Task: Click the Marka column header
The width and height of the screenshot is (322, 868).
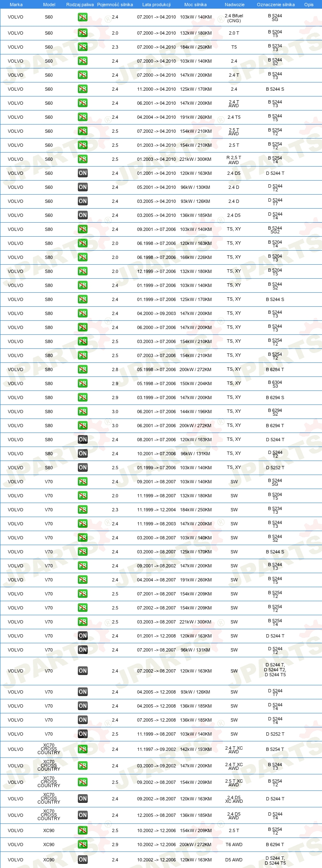Action: click(16, 5)
